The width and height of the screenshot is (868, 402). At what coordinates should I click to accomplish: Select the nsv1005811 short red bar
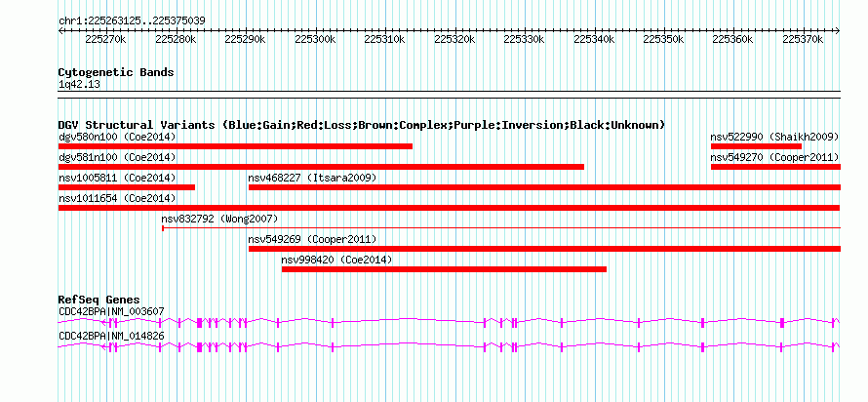(127, 187)
